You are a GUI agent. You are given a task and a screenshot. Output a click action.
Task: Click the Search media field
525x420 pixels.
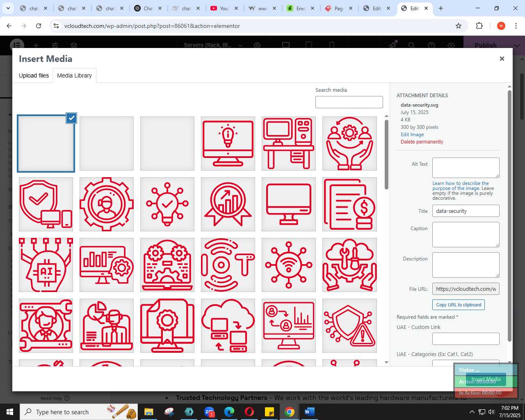tap(349, 102)
